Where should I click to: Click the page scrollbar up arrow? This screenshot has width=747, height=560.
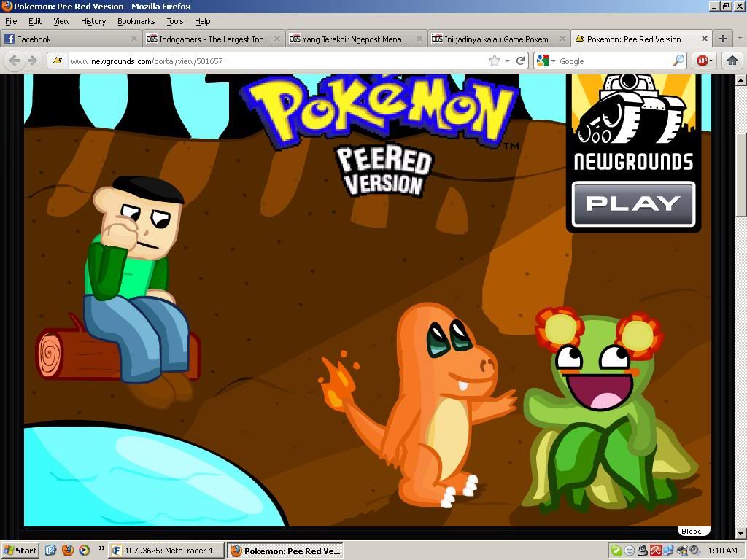pyautogui.click(x=741, y=80)
